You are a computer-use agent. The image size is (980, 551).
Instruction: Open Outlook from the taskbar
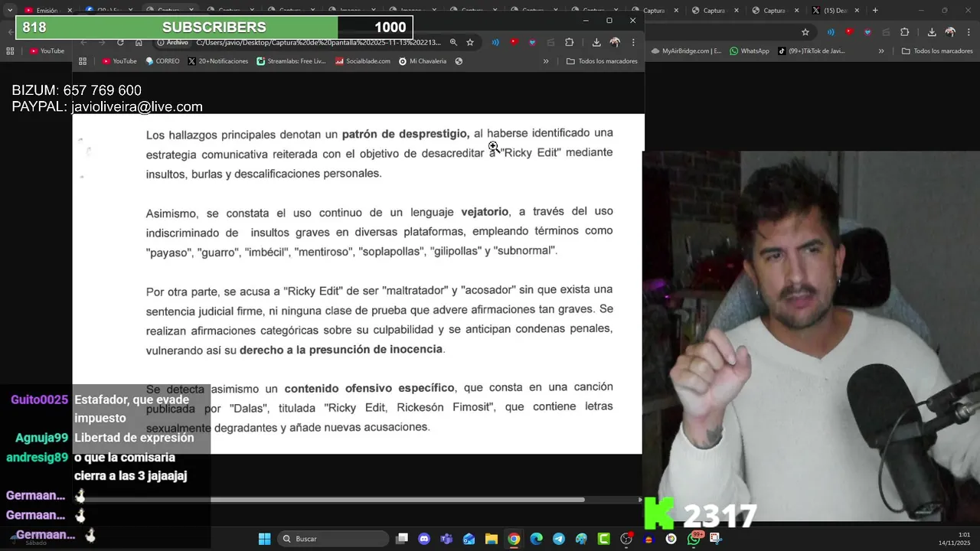coord(469,539)
